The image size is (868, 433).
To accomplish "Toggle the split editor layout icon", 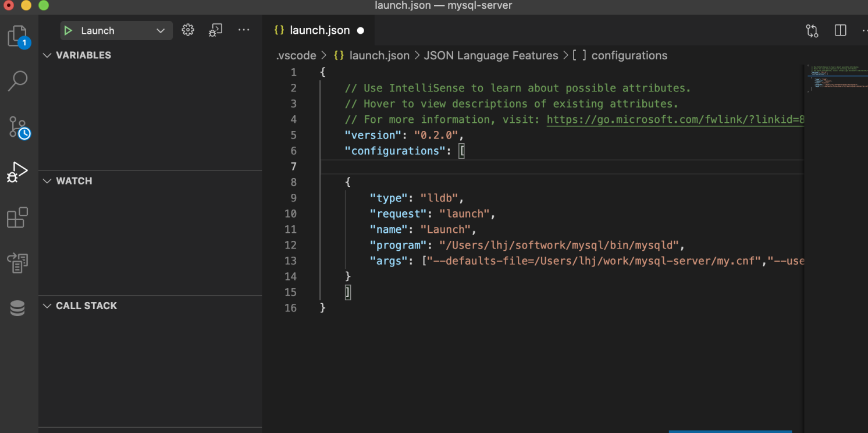I will click(840, 31).
